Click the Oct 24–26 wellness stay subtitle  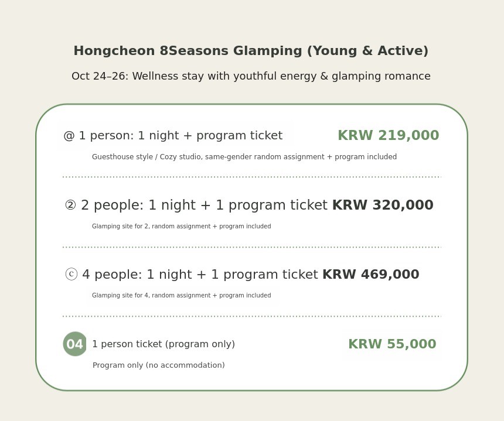click(251, 77)
